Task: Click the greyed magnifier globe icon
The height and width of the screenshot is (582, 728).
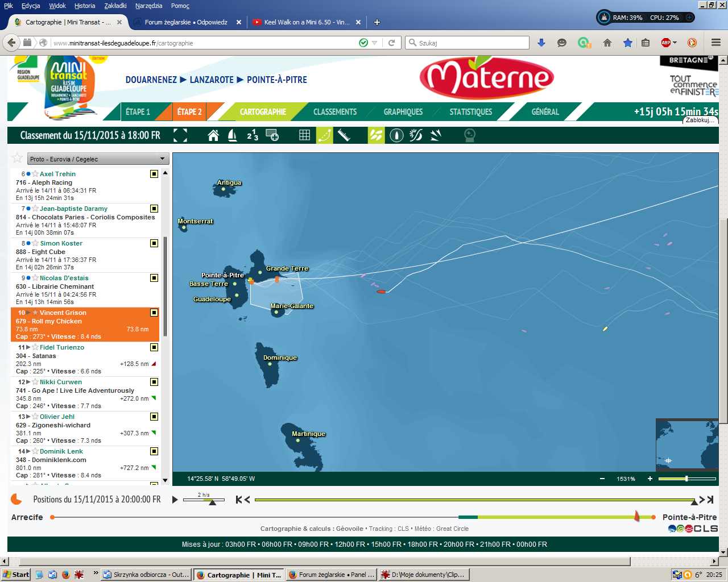Action: point(469,135)
